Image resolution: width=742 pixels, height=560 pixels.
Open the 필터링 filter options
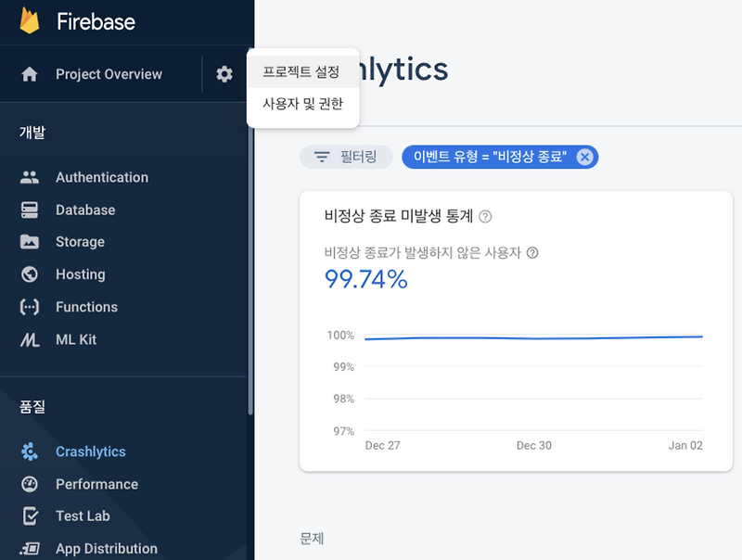tap(346, 157)
